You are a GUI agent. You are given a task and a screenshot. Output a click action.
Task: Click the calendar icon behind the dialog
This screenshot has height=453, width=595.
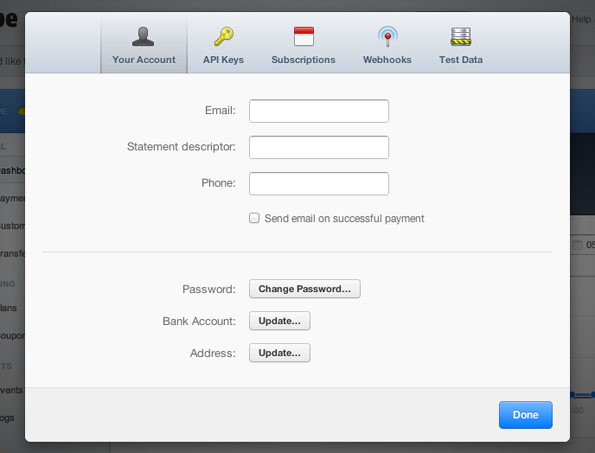(x=577, y=245)
